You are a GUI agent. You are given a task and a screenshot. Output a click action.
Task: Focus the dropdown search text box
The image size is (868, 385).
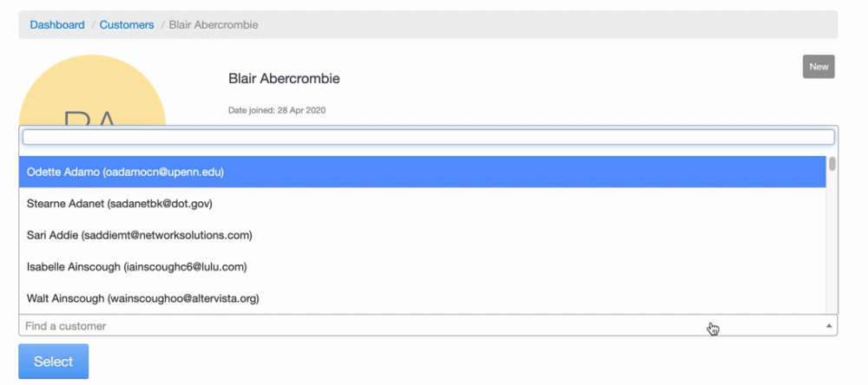(428, 137)
